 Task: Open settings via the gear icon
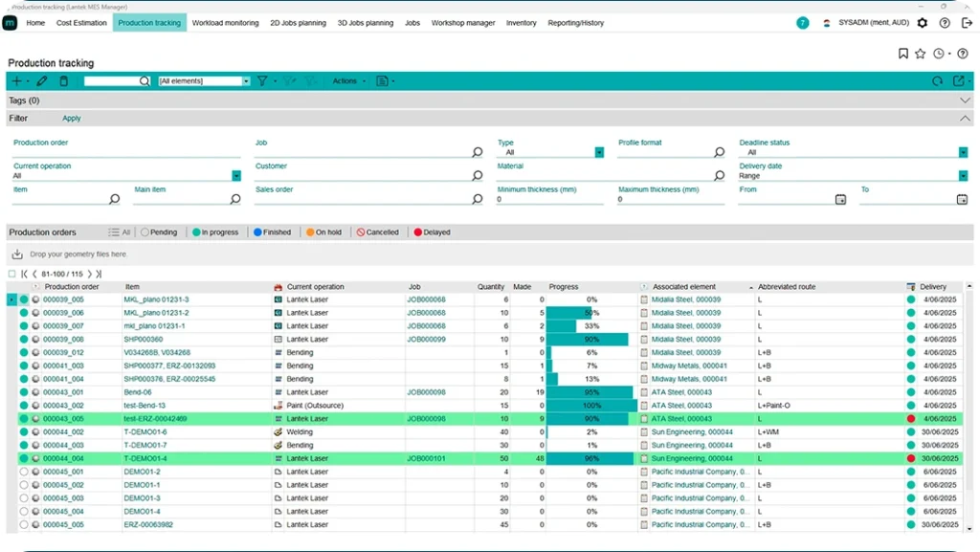click(923, 23)
